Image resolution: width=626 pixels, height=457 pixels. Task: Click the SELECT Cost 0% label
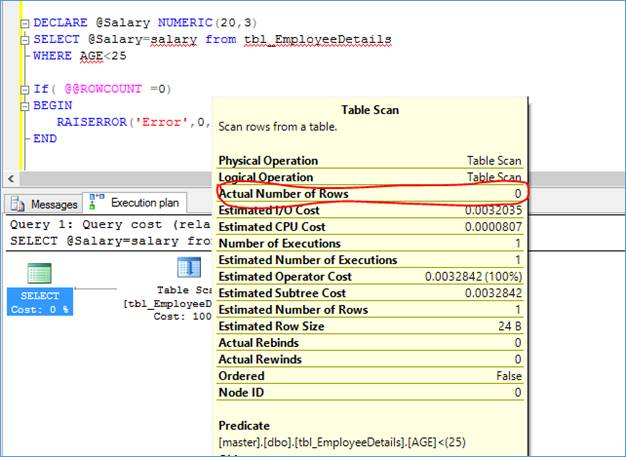click(x=40, y=302)
